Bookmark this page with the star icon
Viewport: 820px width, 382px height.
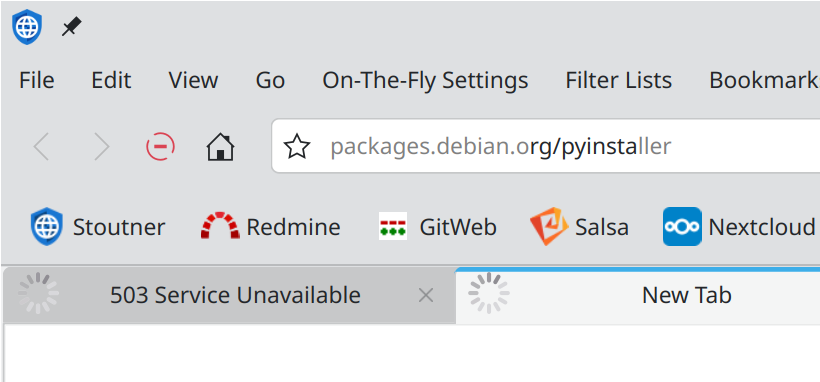point(297,147)
